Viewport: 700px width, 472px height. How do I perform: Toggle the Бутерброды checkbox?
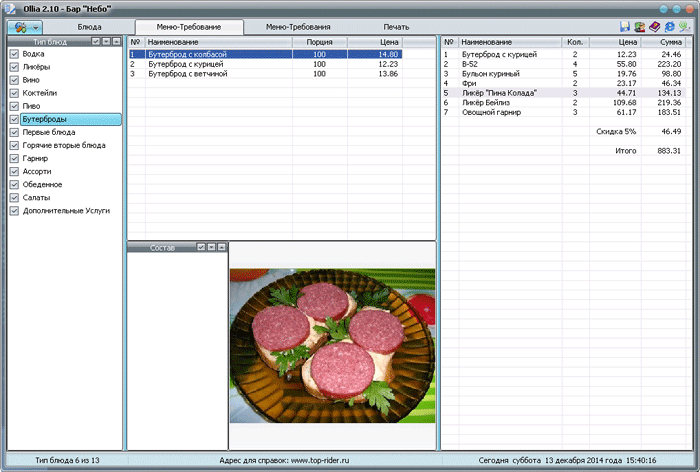tap(14, 119)
